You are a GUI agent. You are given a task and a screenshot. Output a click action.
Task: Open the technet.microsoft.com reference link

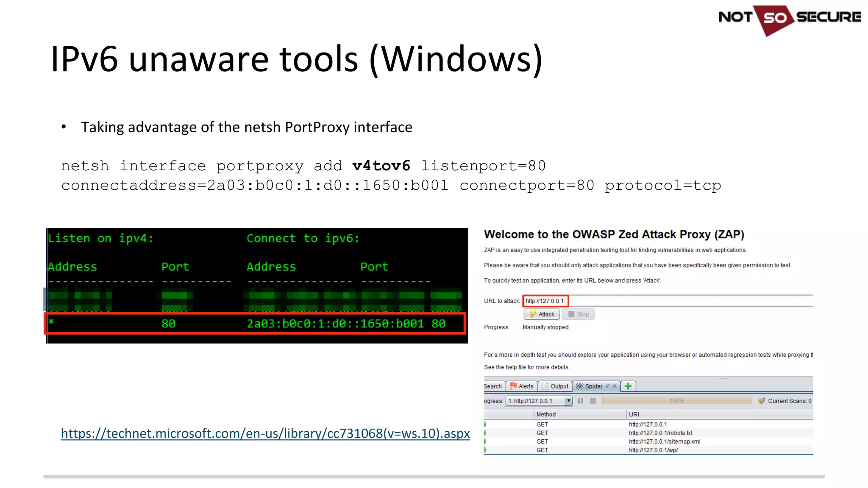[265, 433]
